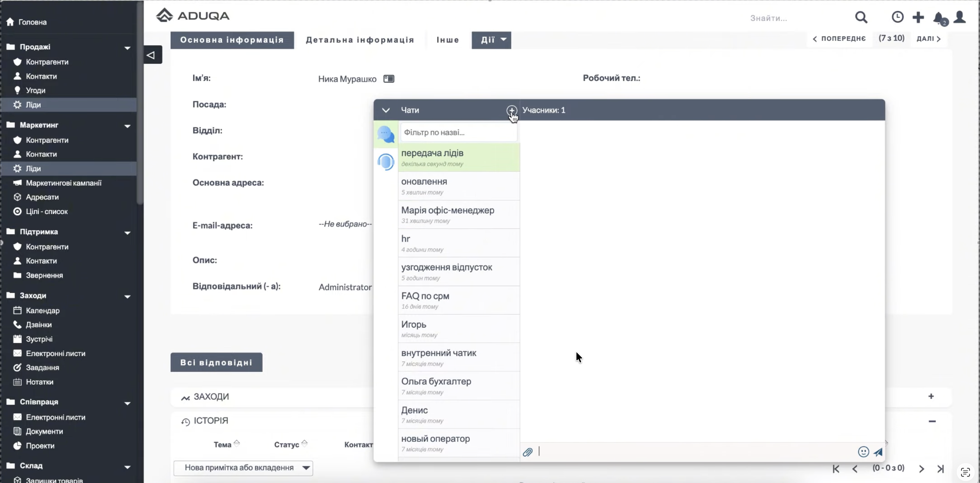The height and width of the screenshot is (483, 980).
Task: Expand the ЗАХОДИ subpanel with plus
Action: tap(931, 396)
